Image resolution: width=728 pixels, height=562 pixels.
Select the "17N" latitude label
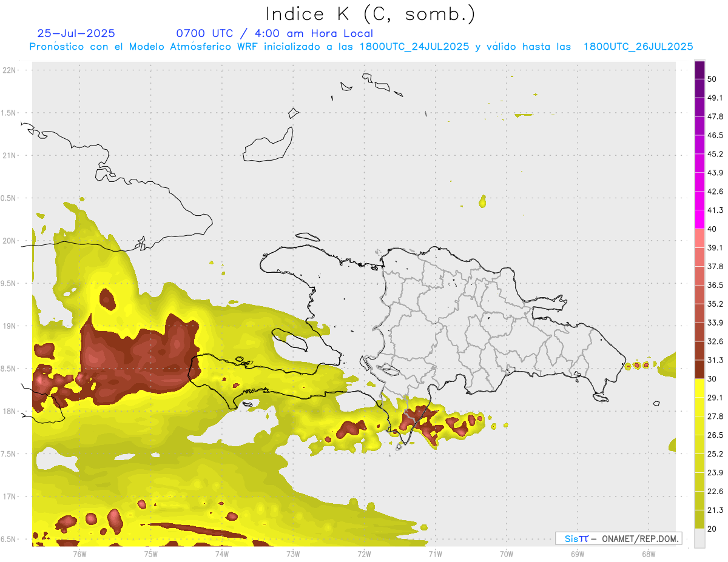click(10, 497)
